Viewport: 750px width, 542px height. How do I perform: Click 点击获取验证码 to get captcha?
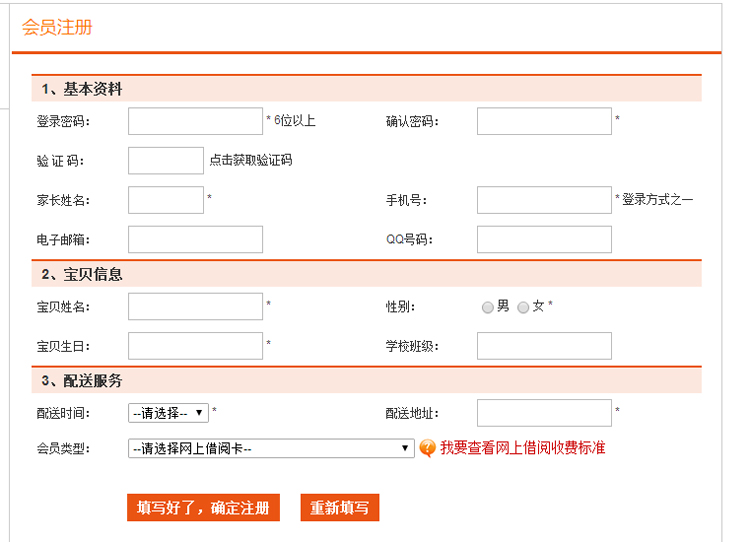click(x=251, y=160)
